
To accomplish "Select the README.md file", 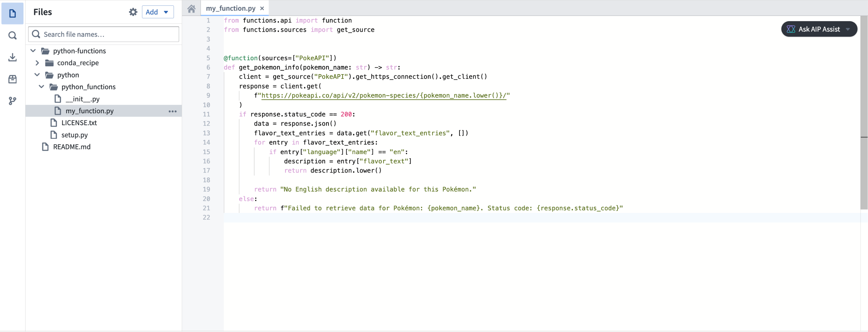I will (x=72, y=147).
